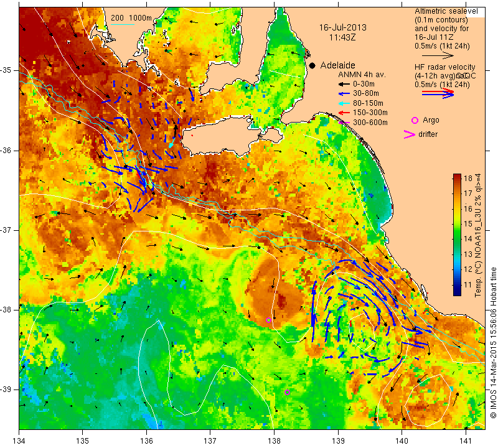Image resolution: width=498 pixels, height=448 pixels.
Task: Click the longitude axis label 137
Action: (210, 441)
